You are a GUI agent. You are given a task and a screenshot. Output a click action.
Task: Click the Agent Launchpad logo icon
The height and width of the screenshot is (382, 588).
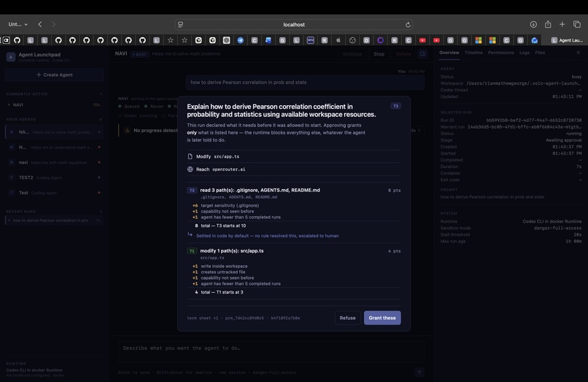pyautogui.click(x=10, y=57)
